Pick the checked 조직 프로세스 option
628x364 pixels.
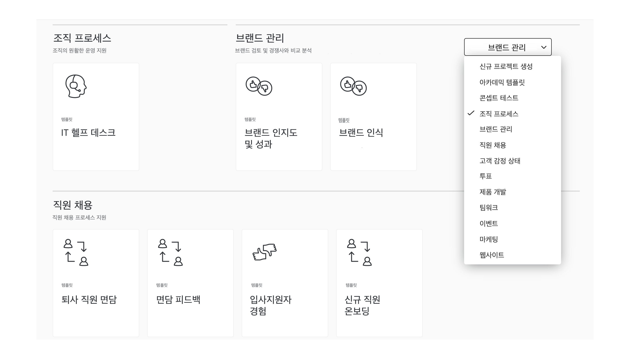tap(512, 114)
